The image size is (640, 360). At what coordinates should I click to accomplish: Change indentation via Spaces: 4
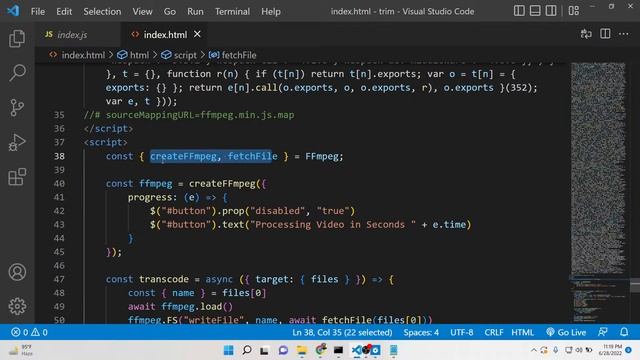421,332
